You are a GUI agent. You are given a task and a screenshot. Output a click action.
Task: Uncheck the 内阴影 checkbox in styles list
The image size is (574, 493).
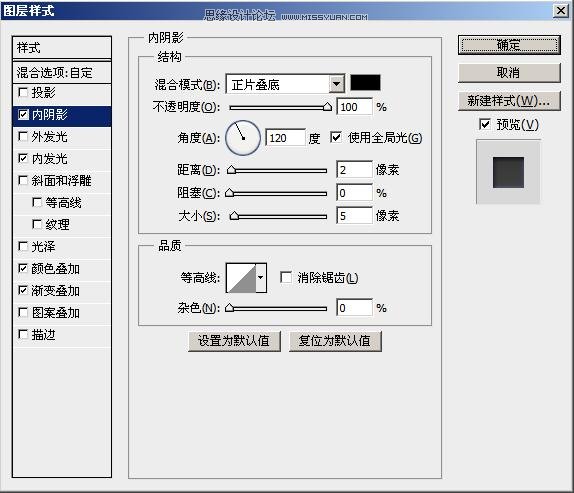[23, 115]
